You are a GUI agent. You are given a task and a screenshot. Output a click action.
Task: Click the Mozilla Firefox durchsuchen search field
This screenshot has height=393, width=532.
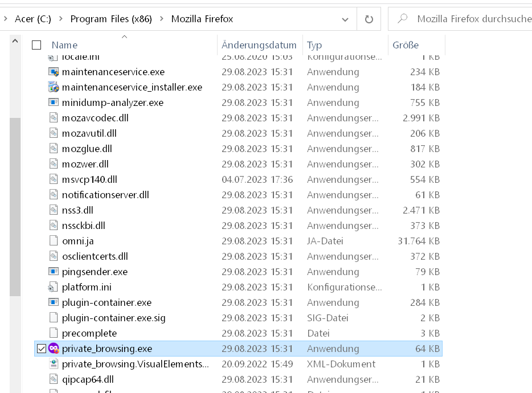tap(473, 19)
